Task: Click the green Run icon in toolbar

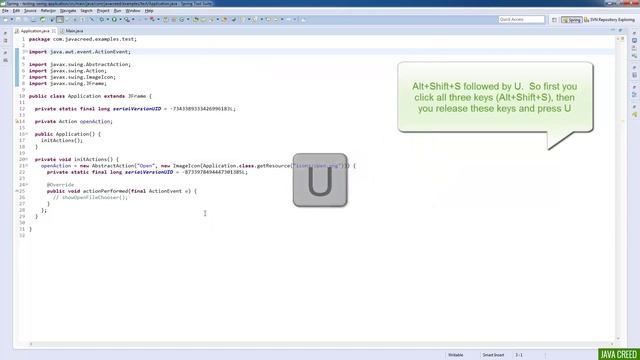Action: pos(114,20)
